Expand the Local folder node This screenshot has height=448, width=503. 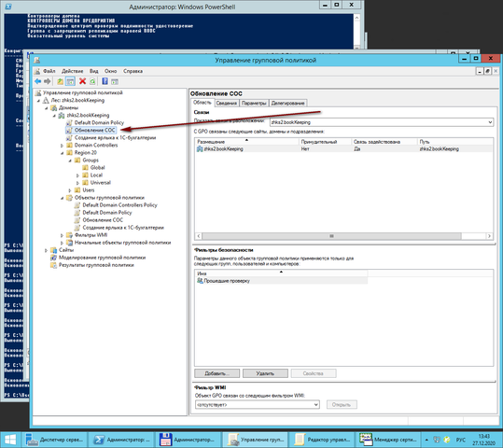pos(78,175)
